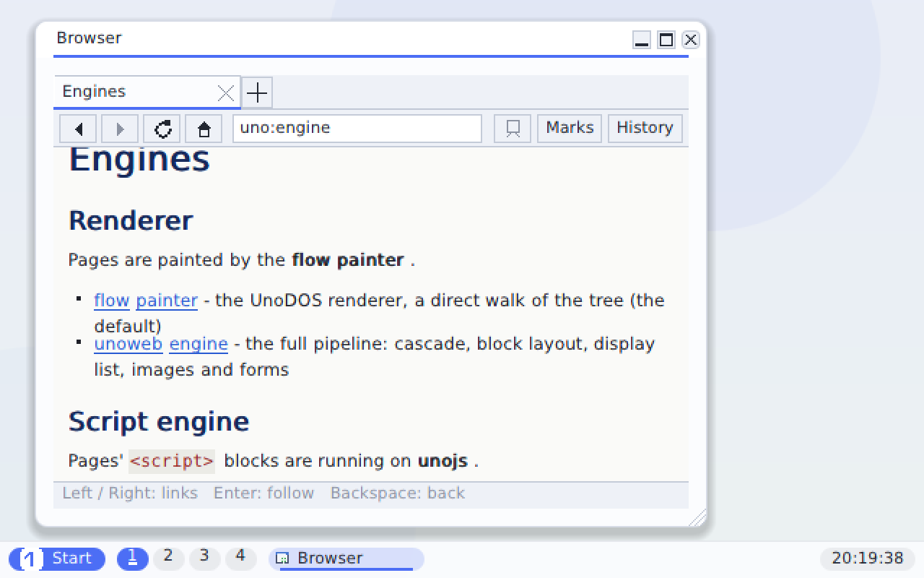Follow the "engine" link
The height and width of the screenshot is (578, 924).
(199, 344)
